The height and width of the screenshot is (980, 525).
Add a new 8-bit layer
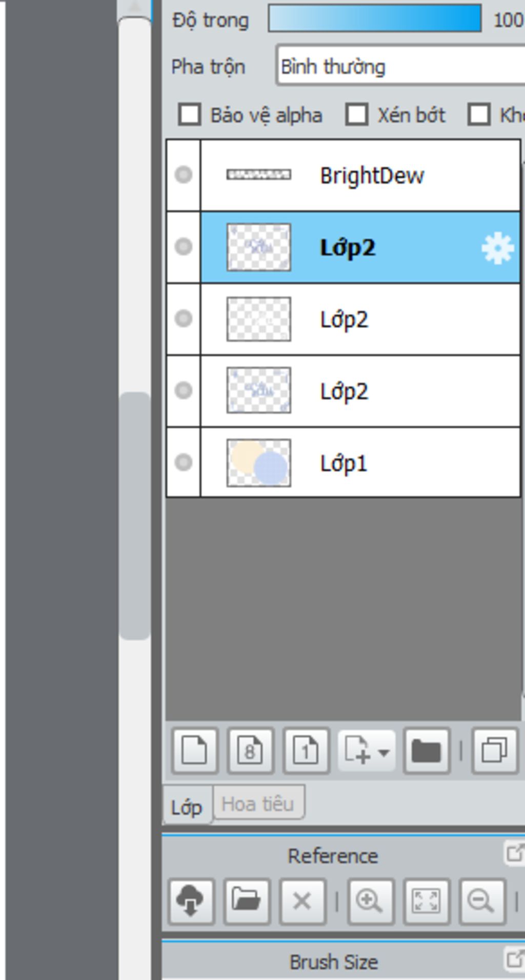(x=250, y=751)
